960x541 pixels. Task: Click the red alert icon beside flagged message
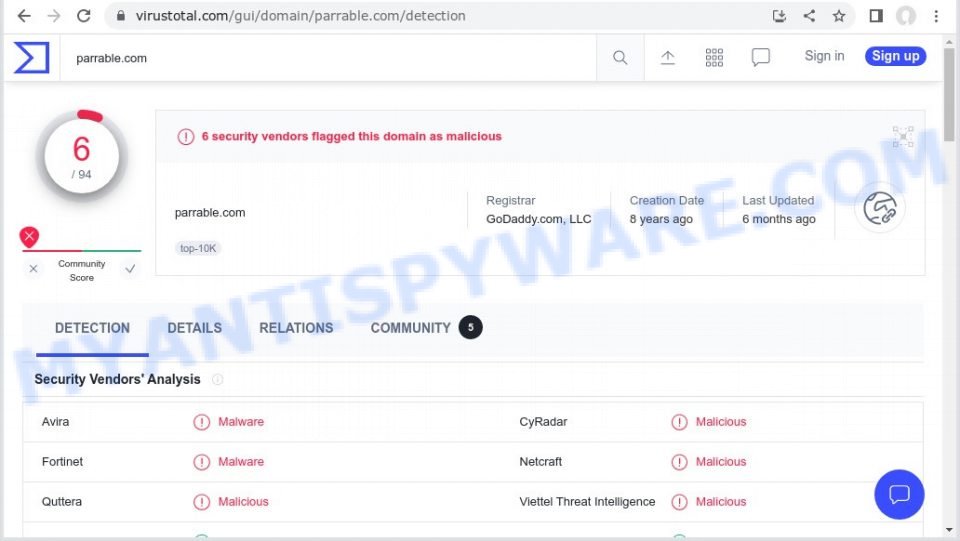[x=186, y=136]
